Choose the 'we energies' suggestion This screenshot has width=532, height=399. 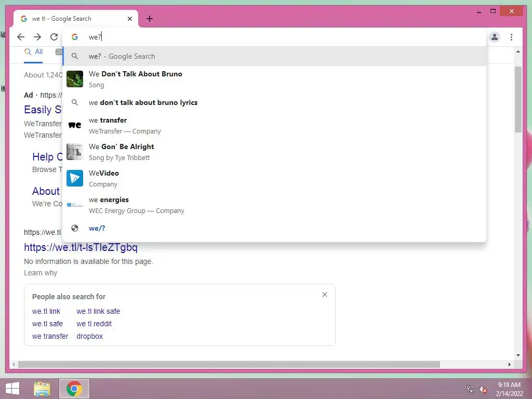pyautogui.click(x=274, y=205)
